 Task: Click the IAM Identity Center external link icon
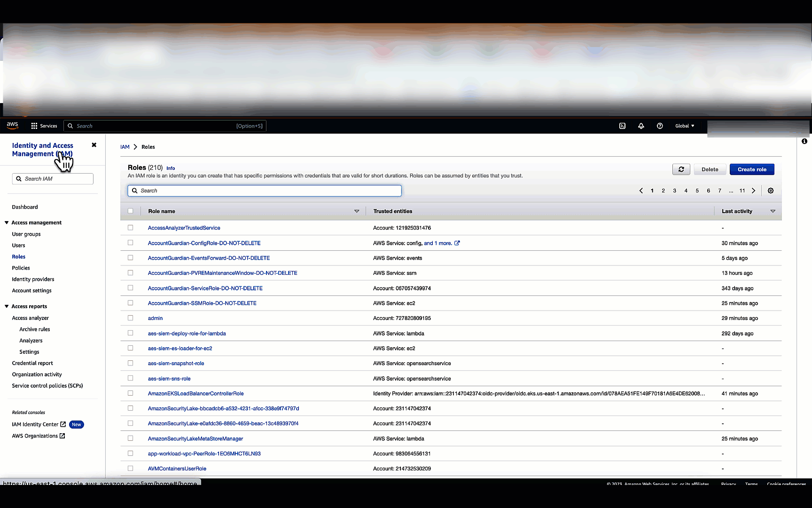point(63,424)
